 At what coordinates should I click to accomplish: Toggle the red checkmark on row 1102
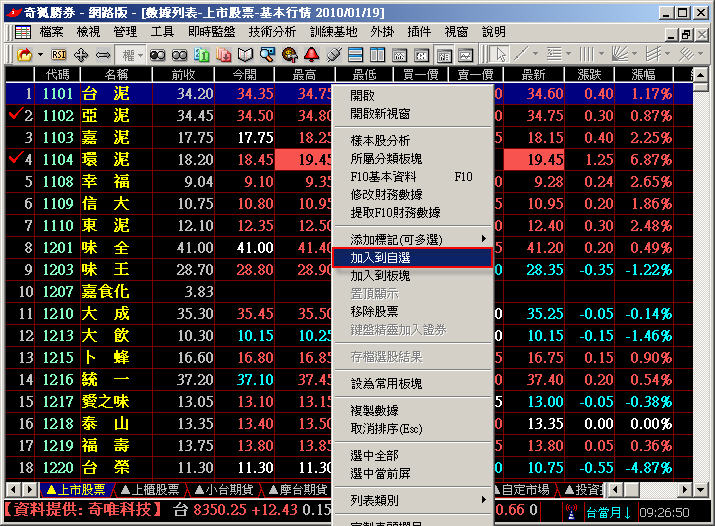13,115
